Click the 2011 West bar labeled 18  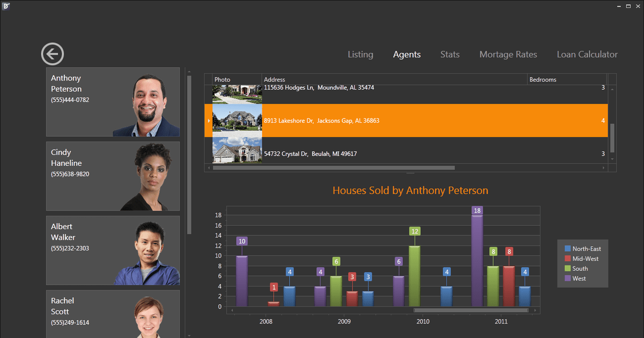[477, 260]
